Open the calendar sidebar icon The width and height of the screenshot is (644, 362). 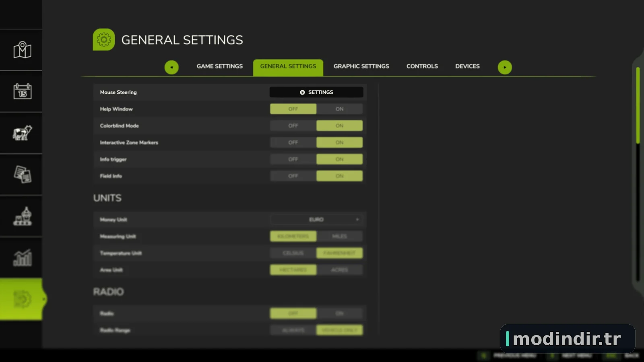(x=22, y=91)
